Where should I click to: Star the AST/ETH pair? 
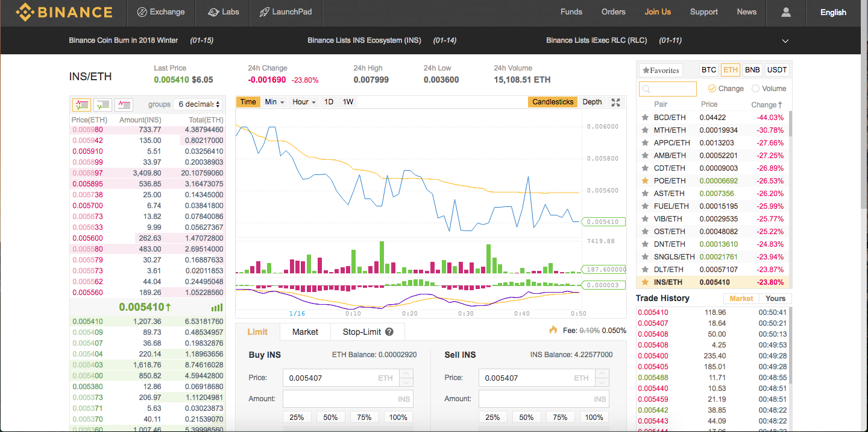coord(645,194)
